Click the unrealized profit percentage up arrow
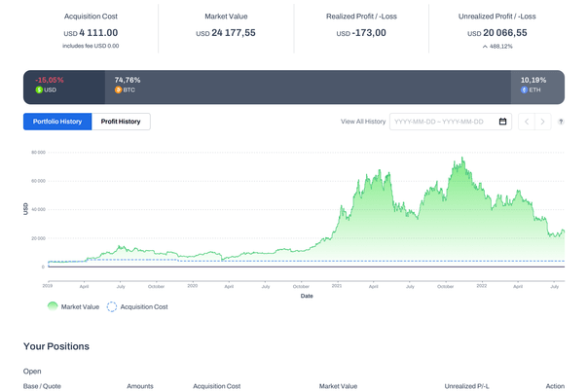Screen dimensions: 588x391 pyautogui.click(x=484, y=45)
